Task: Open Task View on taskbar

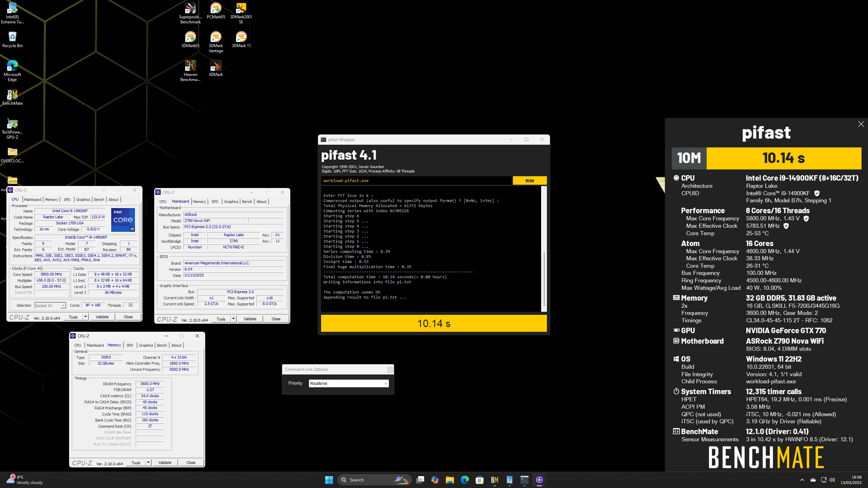Action: pos(420,480)
